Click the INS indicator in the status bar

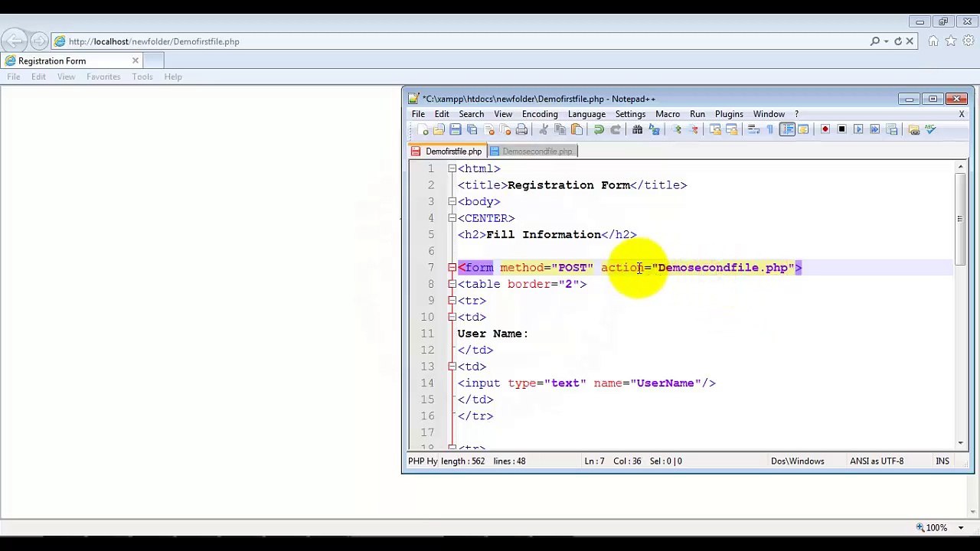(942, 461)
